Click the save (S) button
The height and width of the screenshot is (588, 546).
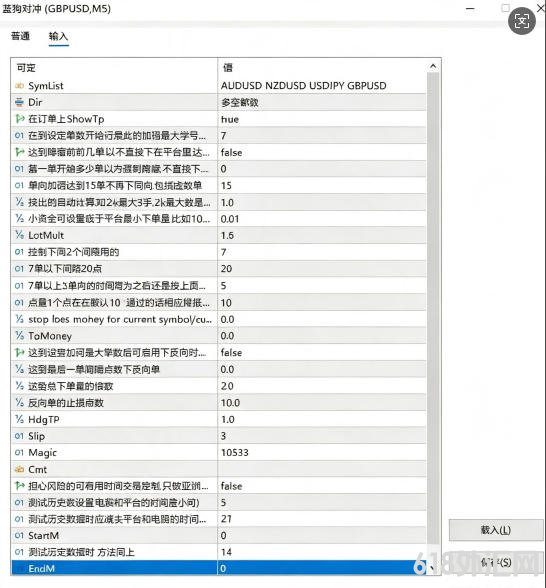pyautogui.click(x=496, y=562)
